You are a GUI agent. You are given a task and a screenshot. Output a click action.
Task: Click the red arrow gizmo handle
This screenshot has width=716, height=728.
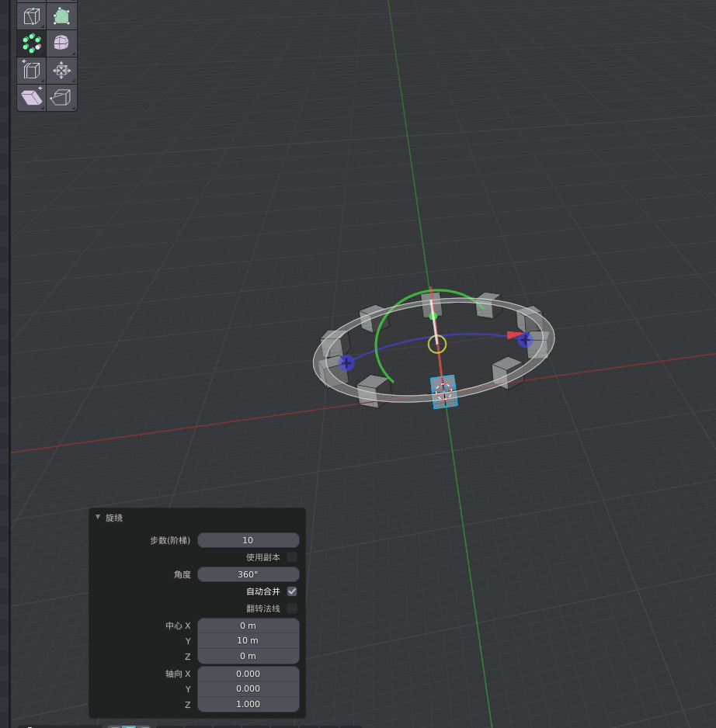tap(514, 335)
